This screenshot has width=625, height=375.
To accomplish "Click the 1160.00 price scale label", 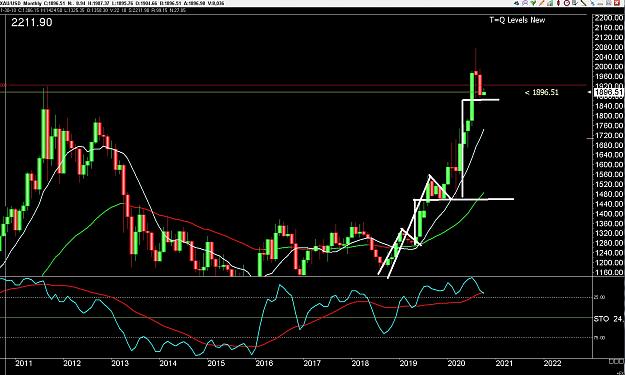I will 608,273.
